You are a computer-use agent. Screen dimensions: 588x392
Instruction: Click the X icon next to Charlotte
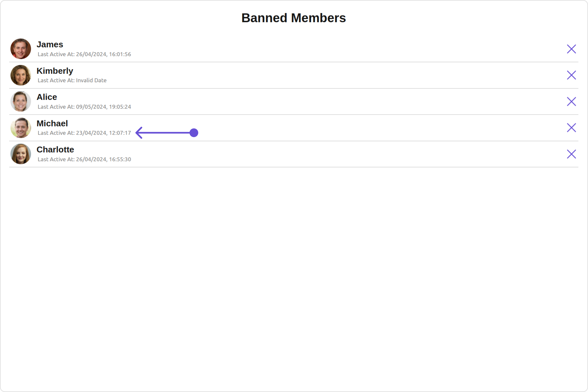click(x=571, y=154)
